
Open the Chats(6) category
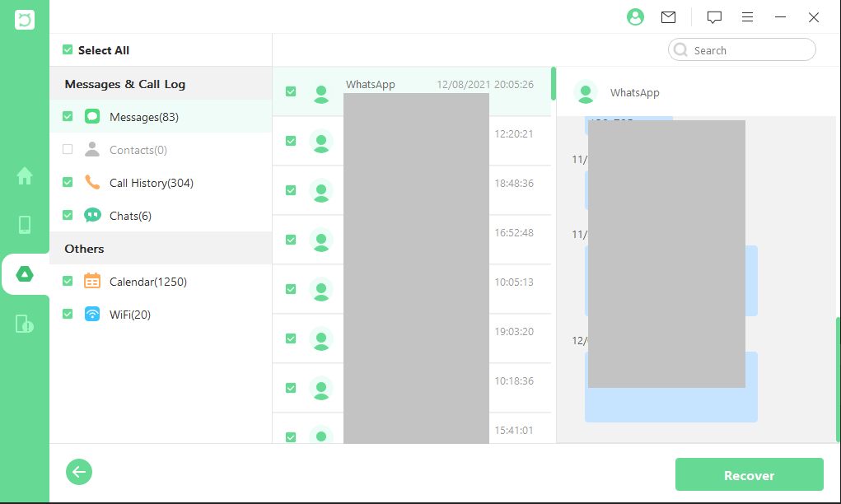point(130,216)
